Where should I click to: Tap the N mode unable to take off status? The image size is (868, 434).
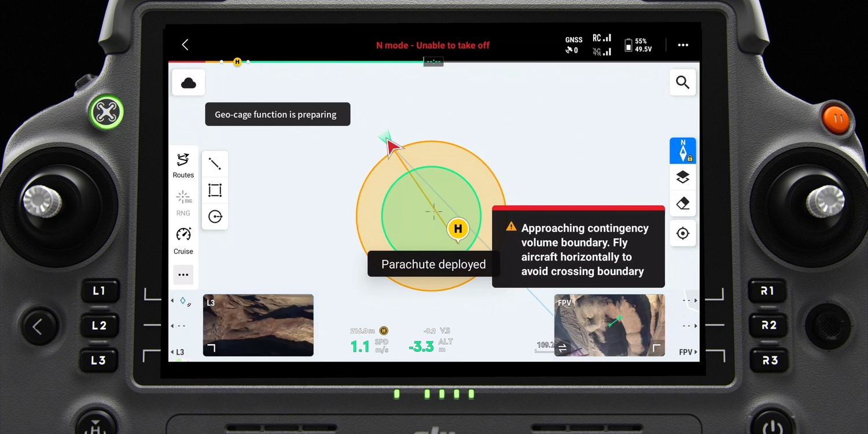[x=433, y=45]
